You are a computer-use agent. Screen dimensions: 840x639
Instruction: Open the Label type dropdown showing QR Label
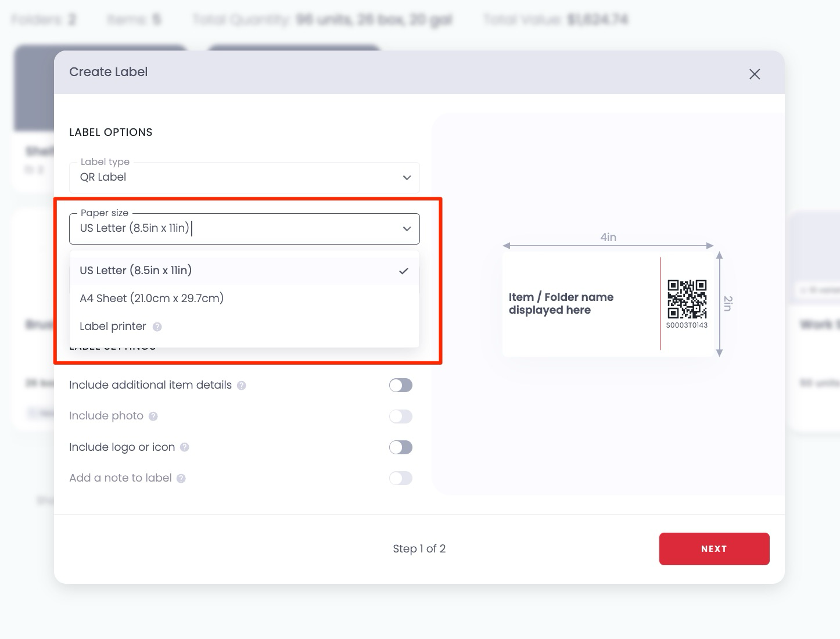pyautogui.click(x=406, y=178)
